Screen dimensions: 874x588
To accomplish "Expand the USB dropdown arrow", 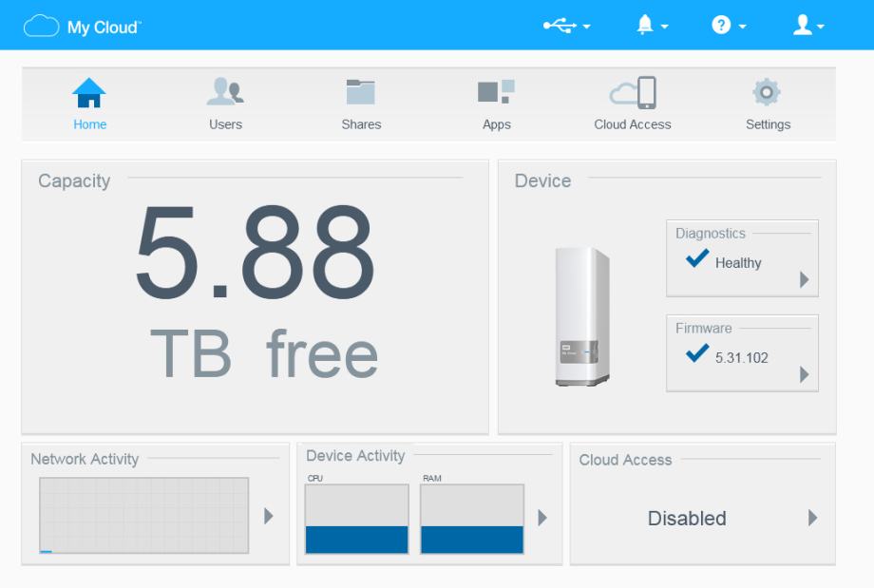I will click(x=586, y=27).
